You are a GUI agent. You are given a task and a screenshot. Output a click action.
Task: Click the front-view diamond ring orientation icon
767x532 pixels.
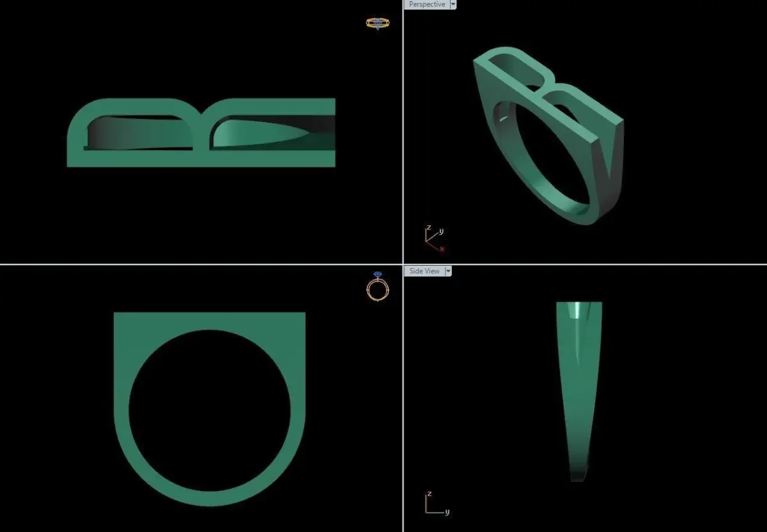point(378,286)
